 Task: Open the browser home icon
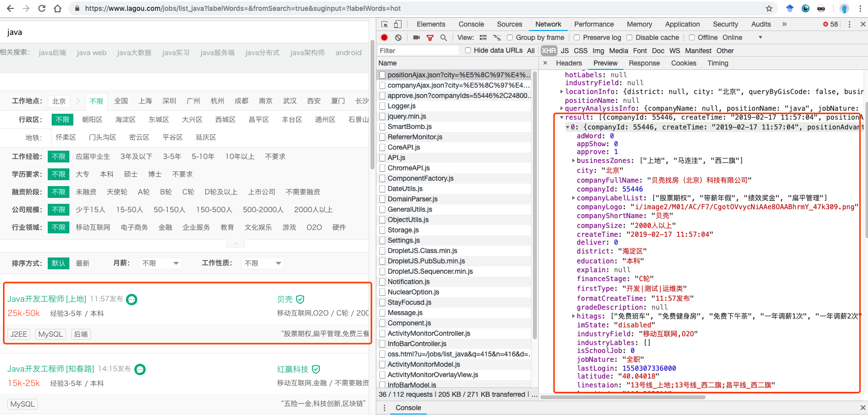point(58,8)
